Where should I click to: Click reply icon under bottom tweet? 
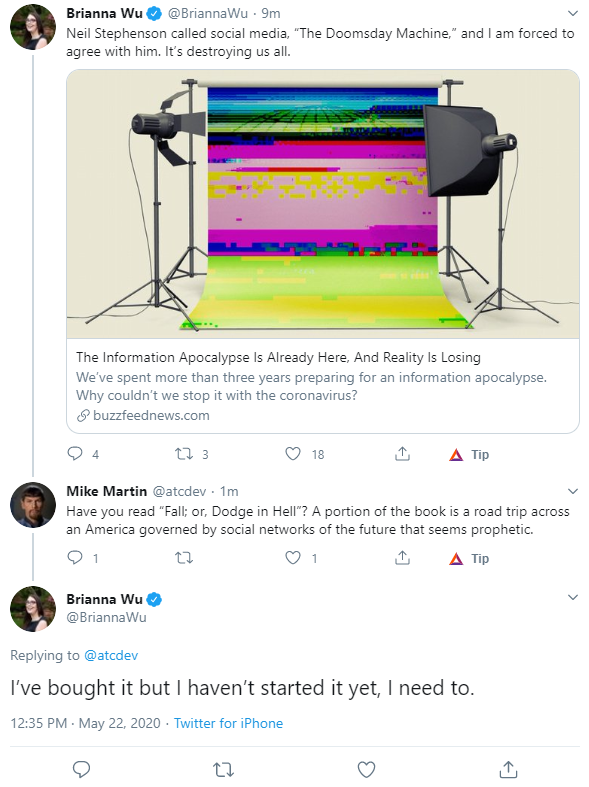point(81,769)
